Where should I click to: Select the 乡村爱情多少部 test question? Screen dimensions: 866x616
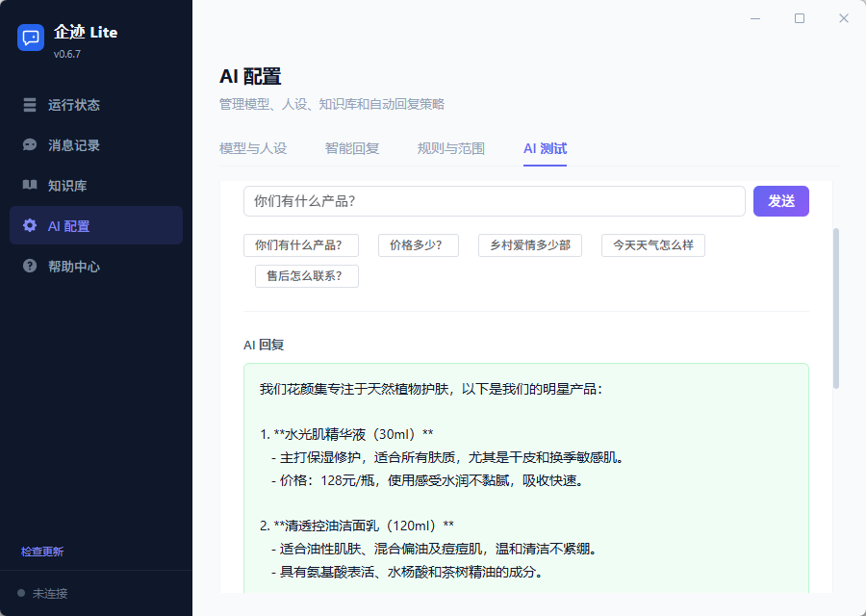pyautogui.click(x=530, y=245)
